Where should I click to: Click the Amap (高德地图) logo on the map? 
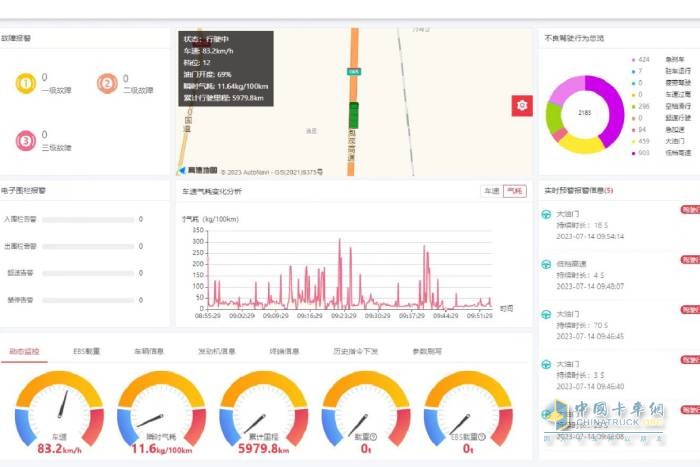198,170
